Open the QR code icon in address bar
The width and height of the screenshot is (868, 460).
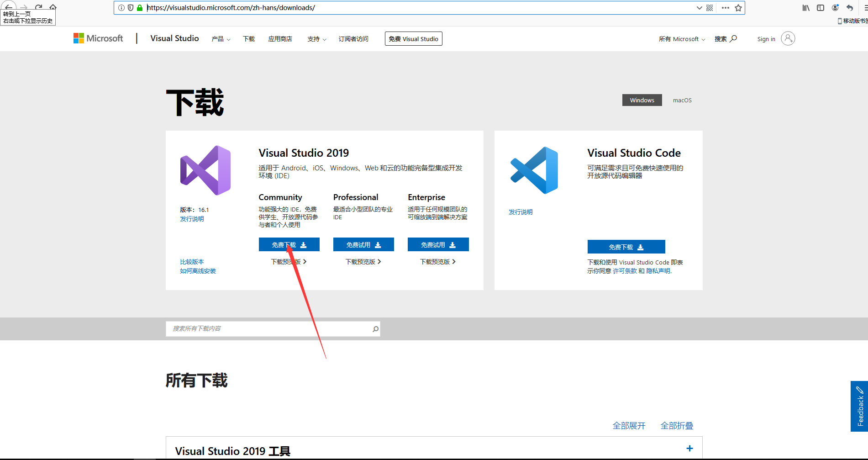coord(710,8)
